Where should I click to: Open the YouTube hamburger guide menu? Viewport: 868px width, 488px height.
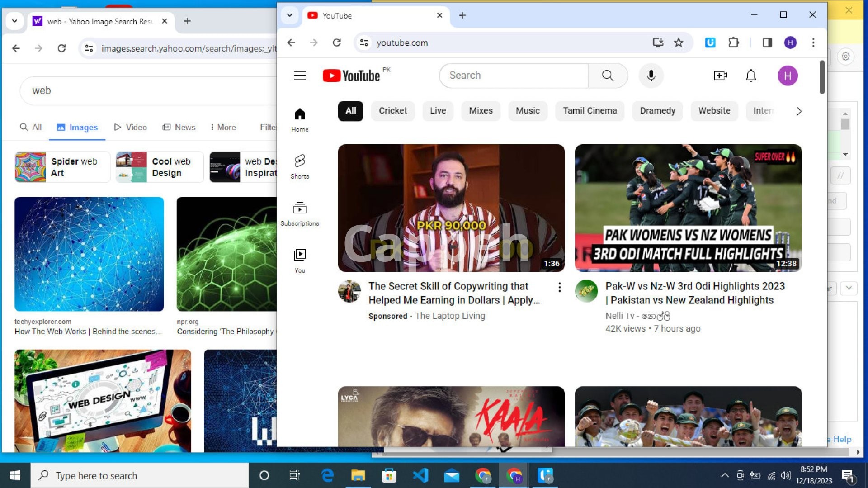(300, 76)
